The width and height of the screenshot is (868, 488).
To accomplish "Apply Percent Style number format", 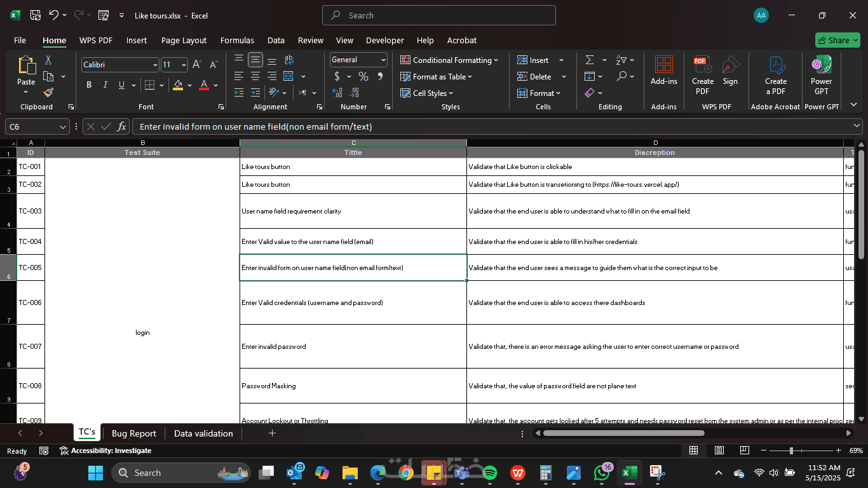I will (363, 76).
